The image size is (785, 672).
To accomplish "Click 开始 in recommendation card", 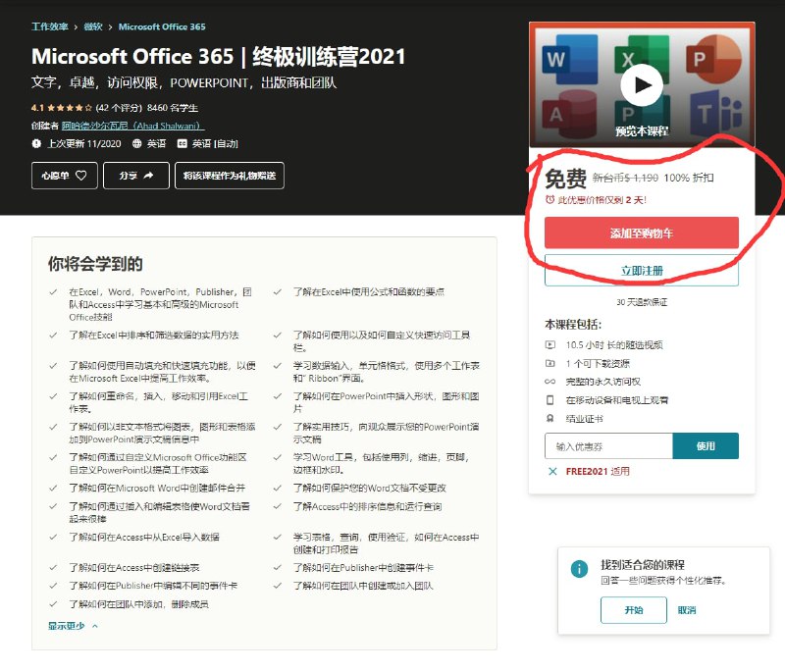I will tap(634, 610).
